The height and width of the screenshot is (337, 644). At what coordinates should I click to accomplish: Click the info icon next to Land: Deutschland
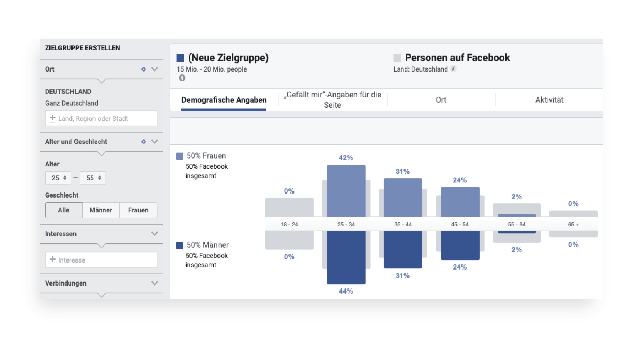coord(453,69)
